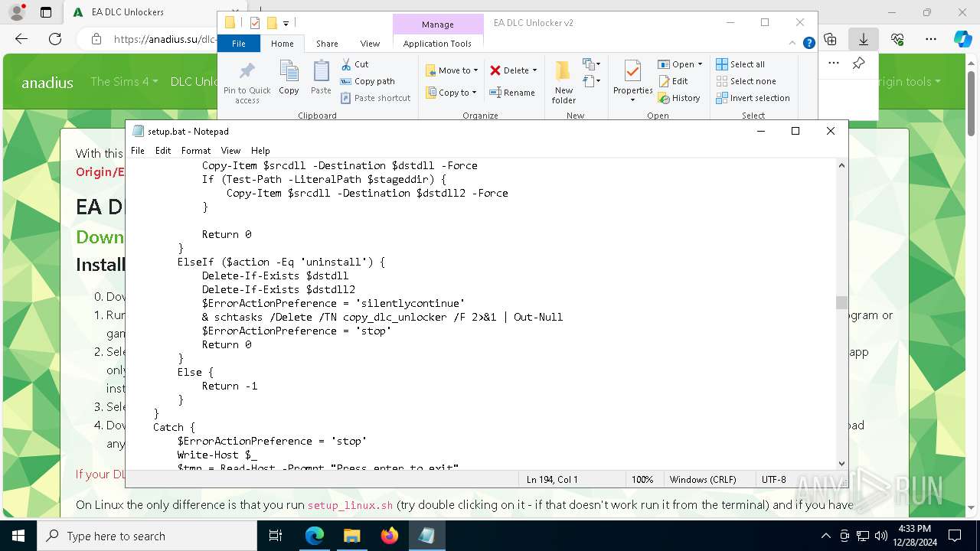The height and width of the screenshot is (551, 980).
Task: Show hidden system tray icons
Action: (825, 536)
